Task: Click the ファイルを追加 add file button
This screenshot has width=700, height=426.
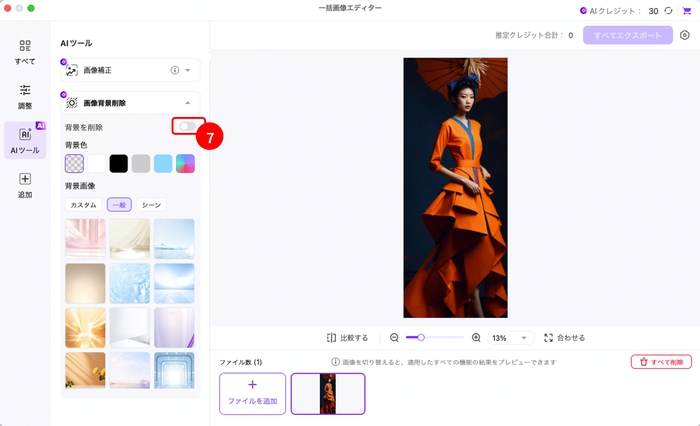Action: [x=253, y=394]
